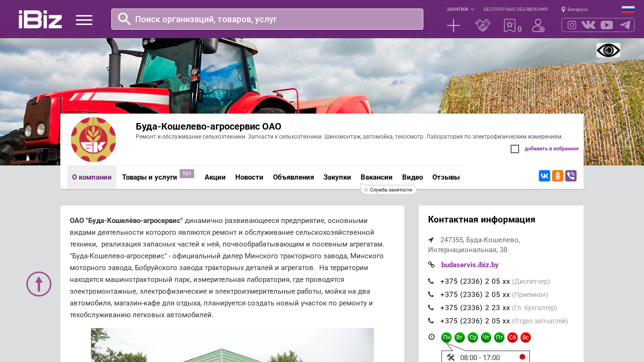Image resolution: width=644 pixels, height=362 pixels.
Task: Share company page on VK
Action: coord(545,176)
